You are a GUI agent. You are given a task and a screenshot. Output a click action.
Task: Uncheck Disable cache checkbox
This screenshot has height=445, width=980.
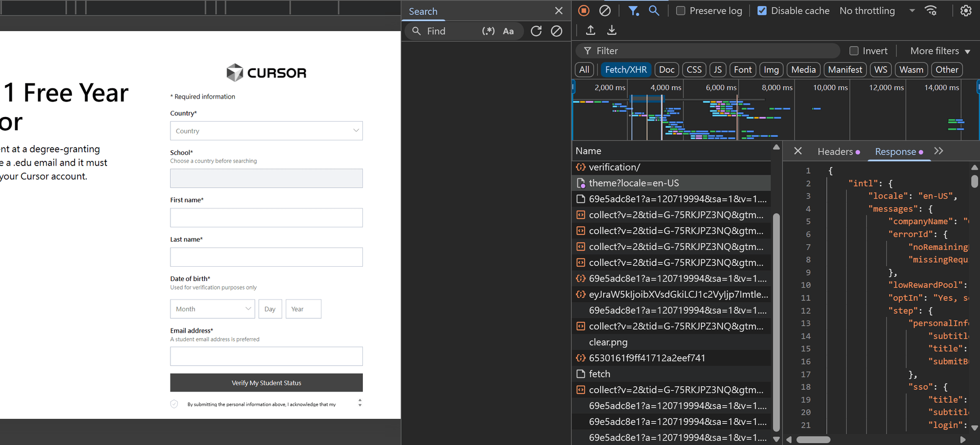pyautogui.click(x=762, y=11)
